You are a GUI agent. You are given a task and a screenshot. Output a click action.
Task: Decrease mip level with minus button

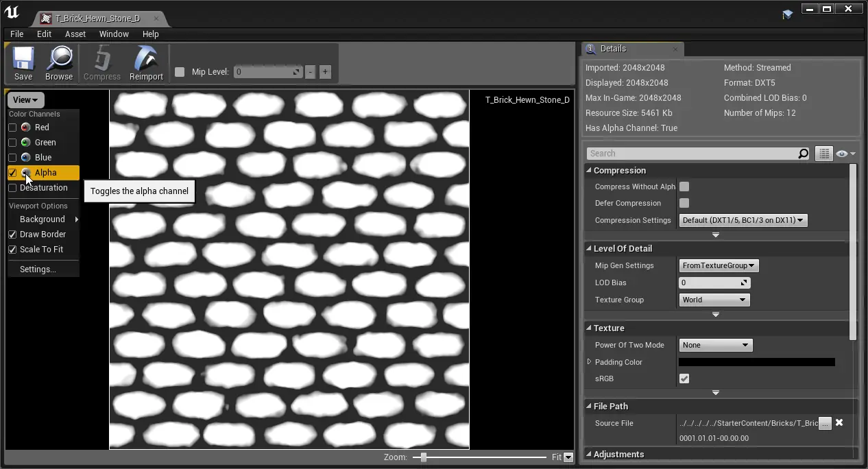coord(311,72)
